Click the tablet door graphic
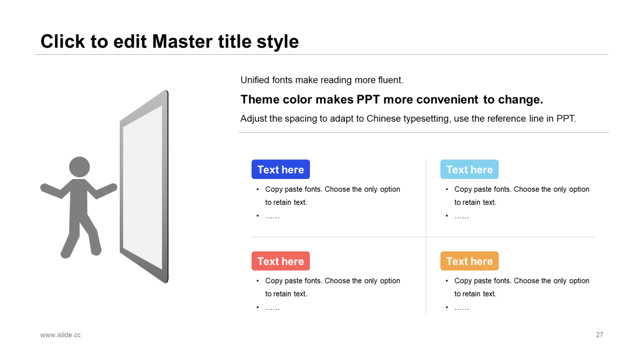Viewport: 644px width, 362px height. coord(144,187)
